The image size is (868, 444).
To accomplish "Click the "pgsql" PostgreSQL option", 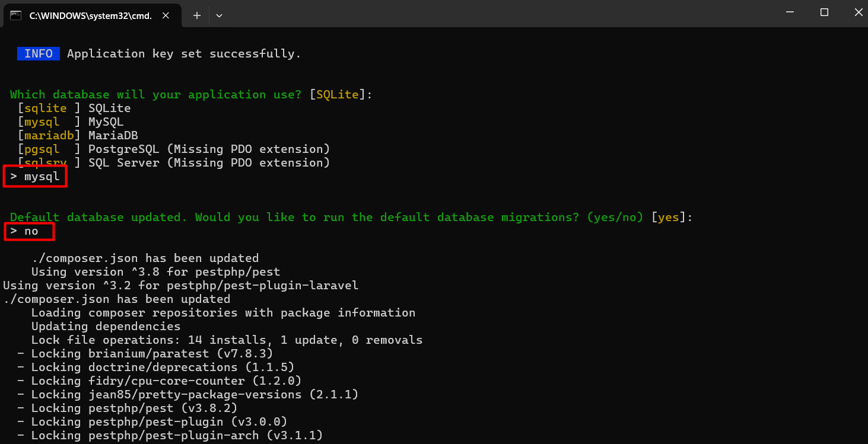I will [x=42, y=149].
